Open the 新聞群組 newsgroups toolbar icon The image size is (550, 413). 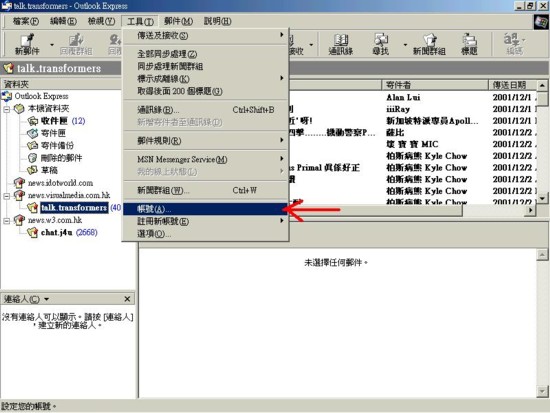(429, 44)
